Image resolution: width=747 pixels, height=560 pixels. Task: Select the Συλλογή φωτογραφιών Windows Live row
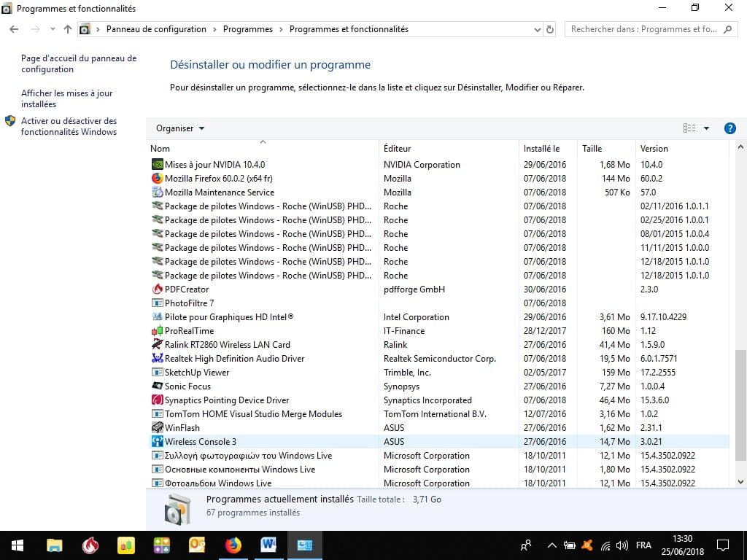[x=438, y=455]
